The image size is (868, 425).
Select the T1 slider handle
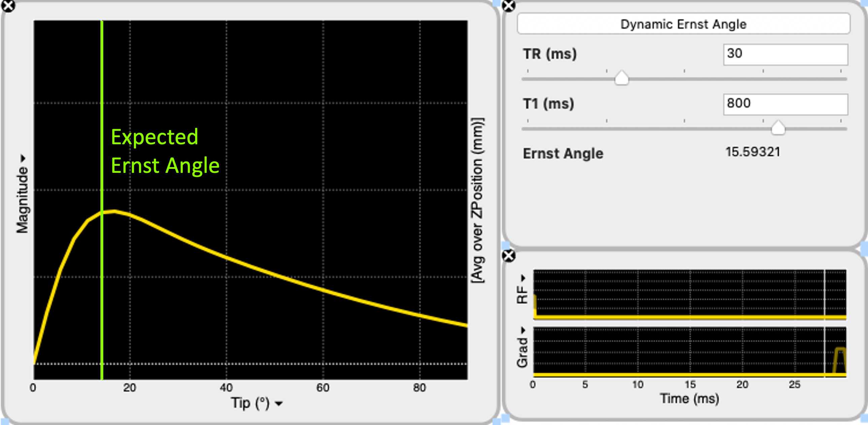pyautogui.click(x=779, y=128)
